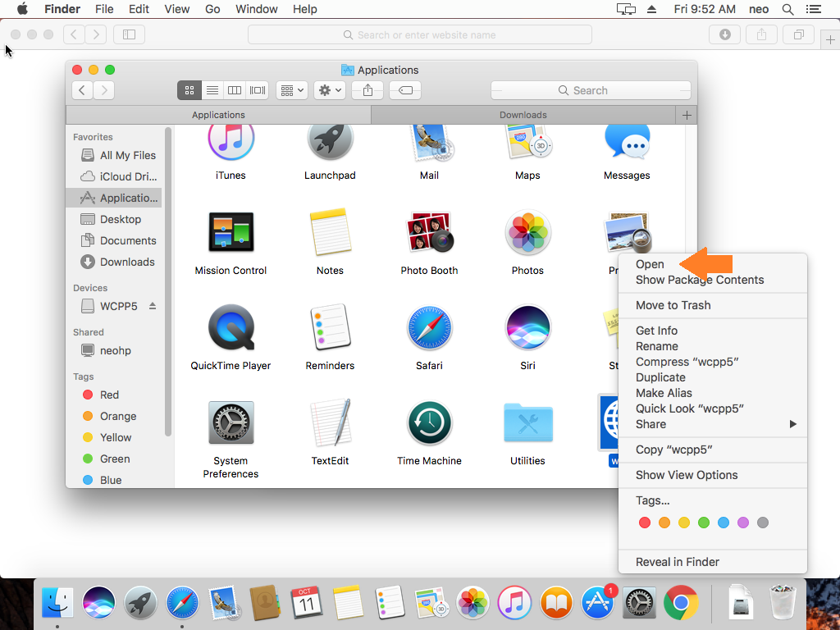
Task: Expand the Share submenu
Action: 713,424
